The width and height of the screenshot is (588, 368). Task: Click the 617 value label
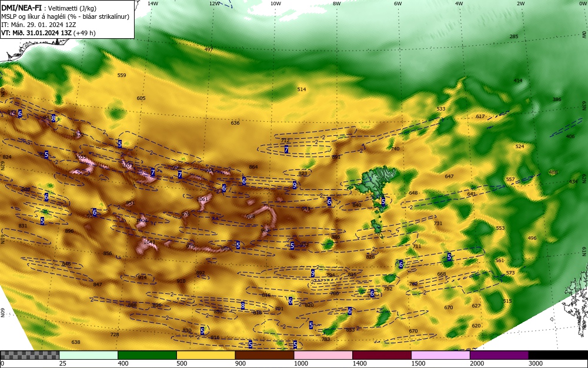(x=480, y=116)
